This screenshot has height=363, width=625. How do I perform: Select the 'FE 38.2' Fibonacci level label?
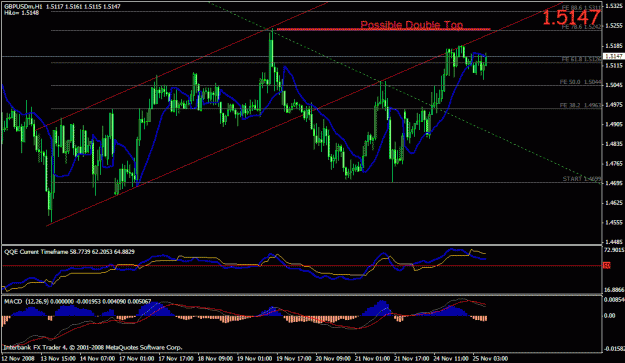coord(580,105)
